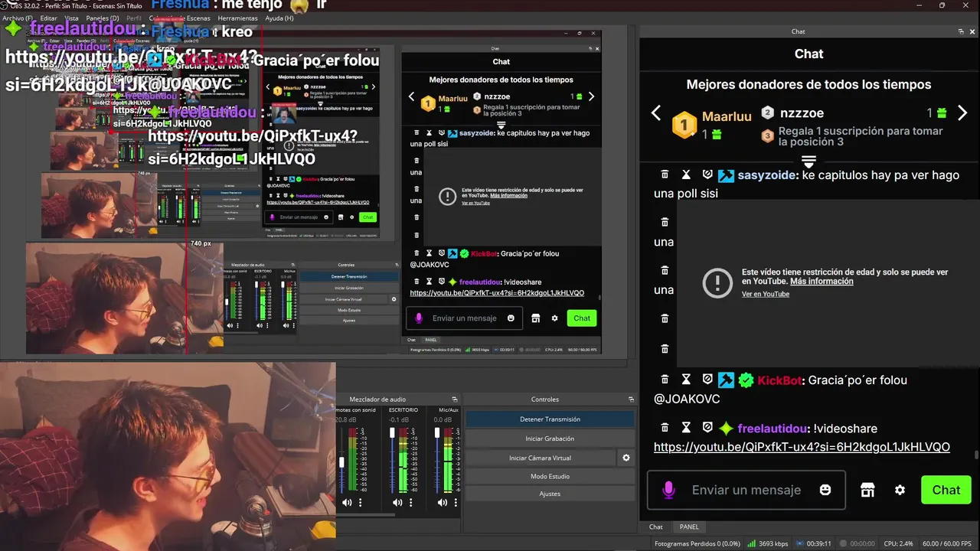Open the chat shop icon

tap(867, 490)
